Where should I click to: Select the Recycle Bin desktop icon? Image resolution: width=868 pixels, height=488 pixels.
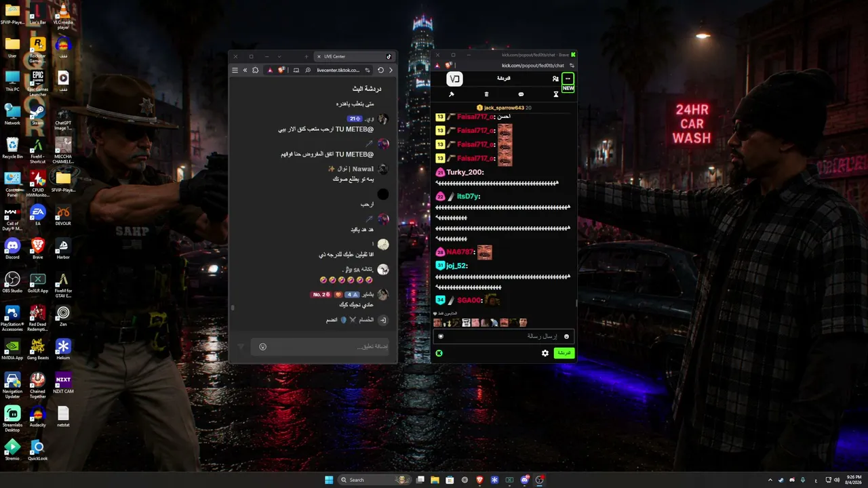tap(12, 147)
